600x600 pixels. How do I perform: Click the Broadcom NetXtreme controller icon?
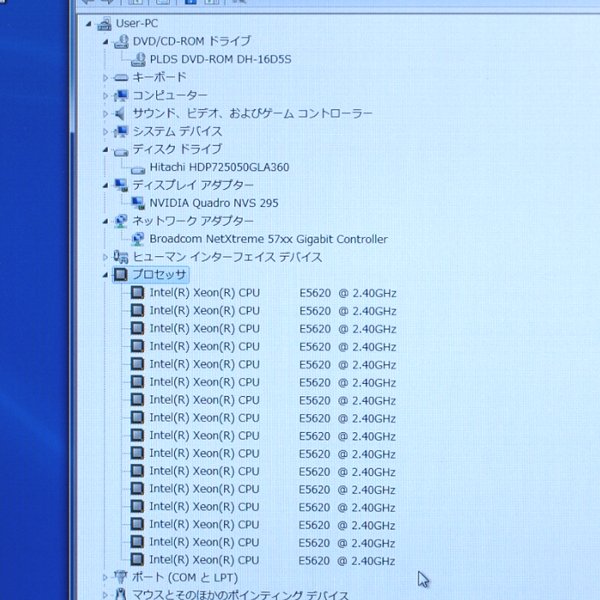[138, 239]
